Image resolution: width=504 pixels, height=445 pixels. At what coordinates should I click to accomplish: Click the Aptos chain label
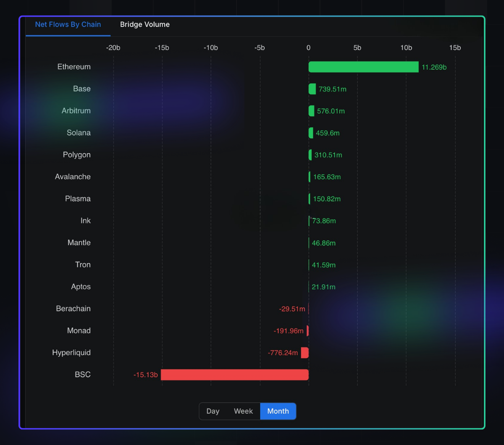pos(81,287)
